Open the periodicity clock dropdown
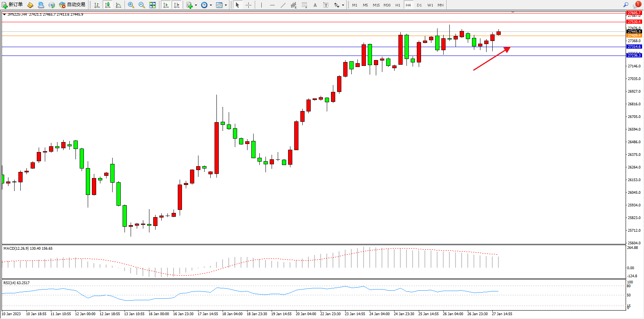 point(211,5)
